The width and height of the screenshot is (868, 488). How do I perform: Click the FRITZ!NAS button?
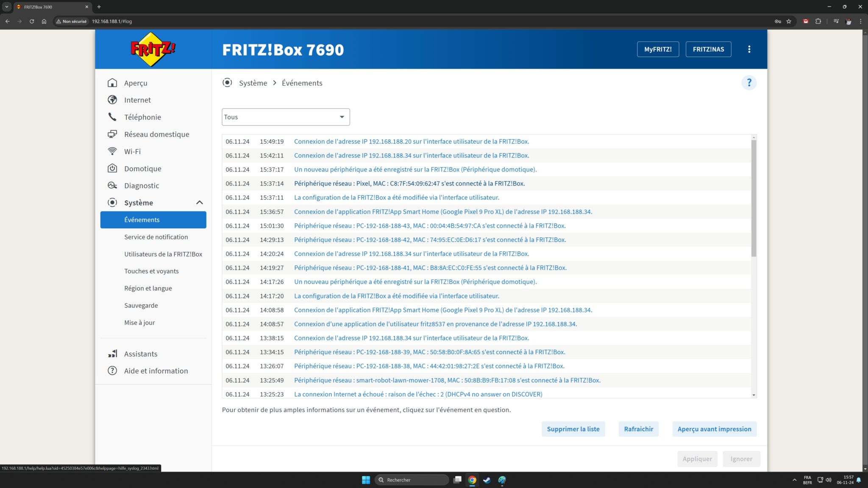(x=708, y=49)
